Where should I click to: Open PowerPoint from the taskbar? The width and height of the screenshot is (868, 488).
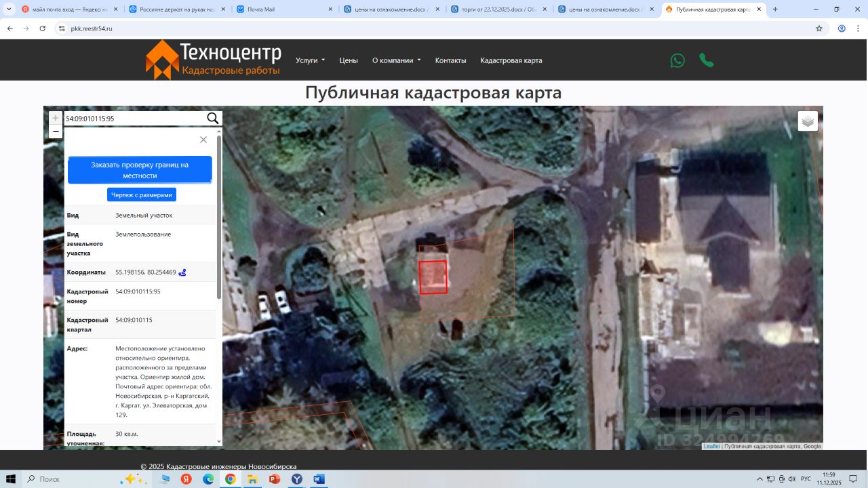(275, 479)
